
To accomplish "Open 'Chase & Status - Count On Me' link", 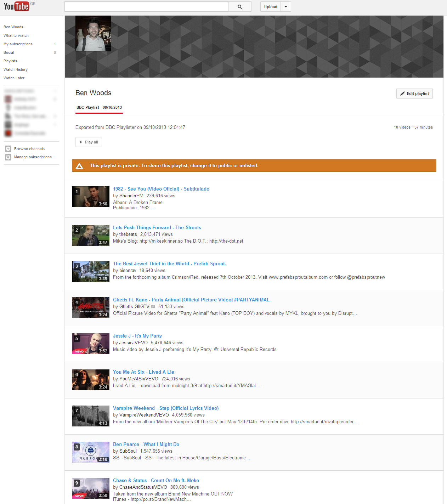I will [x=156, y=480].
